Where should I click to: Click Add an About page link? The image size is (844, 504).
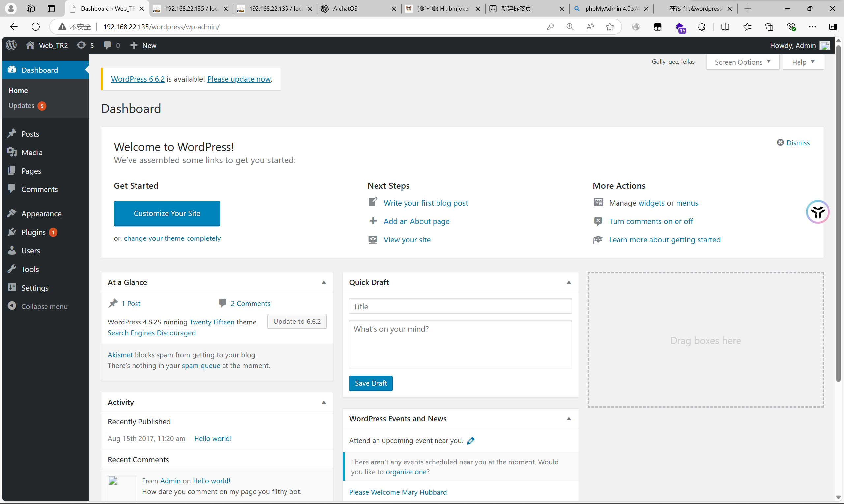pyautogui.click(x=416, y=221)
